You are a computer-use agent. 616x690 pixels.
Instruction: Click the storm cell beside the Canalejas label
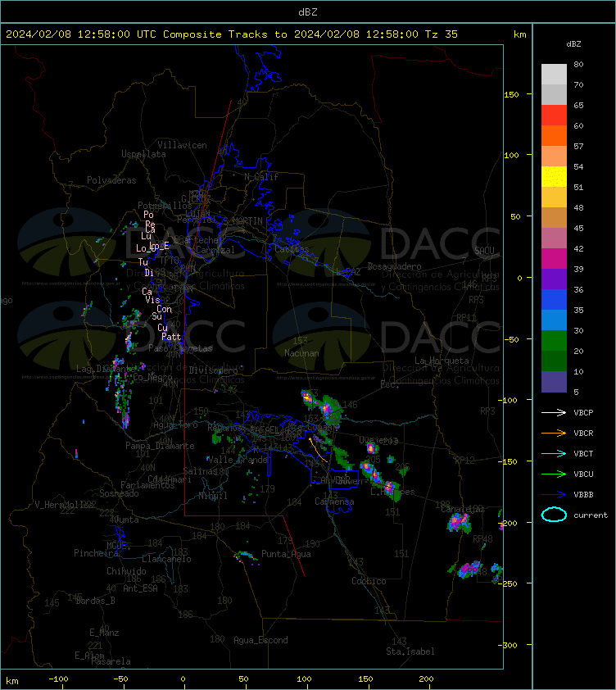[460, 522]
